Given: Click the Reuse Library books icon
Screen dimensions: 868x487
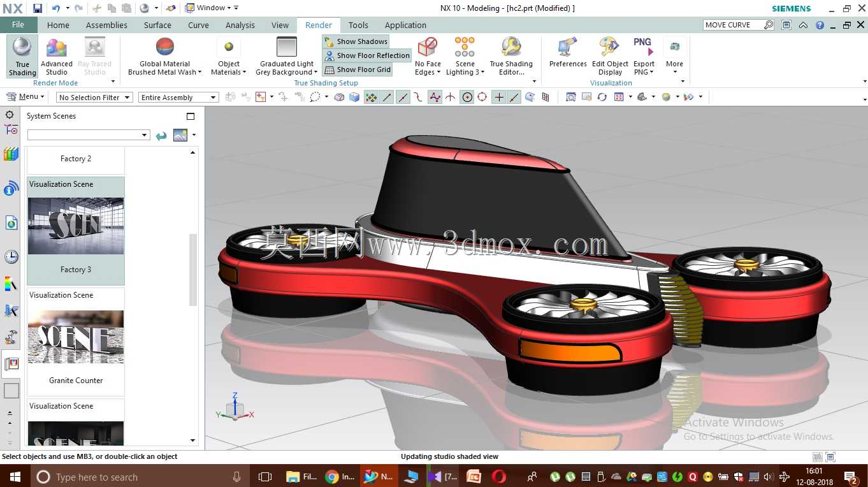Looking at the screenshot, I should pos(11,154).
